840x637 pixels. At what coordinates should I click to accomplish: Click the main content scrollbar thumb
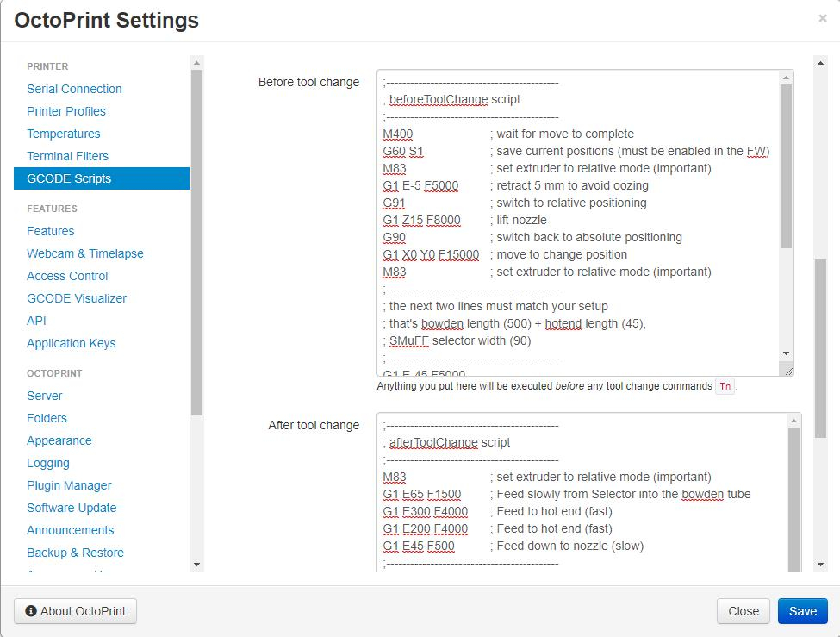pyautogui.click(x=820, y=348)
